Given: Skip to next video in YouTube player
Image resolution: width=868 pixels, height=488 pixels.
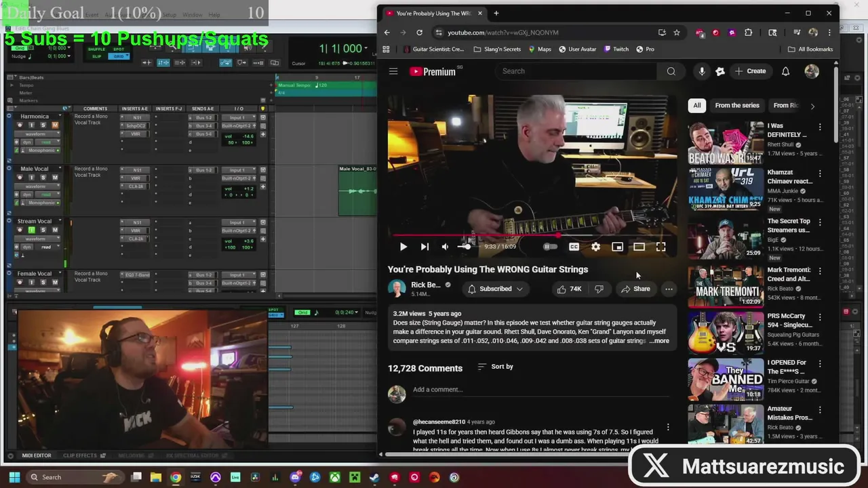Looking at the screenshot, I should click(x=425, y=247).
